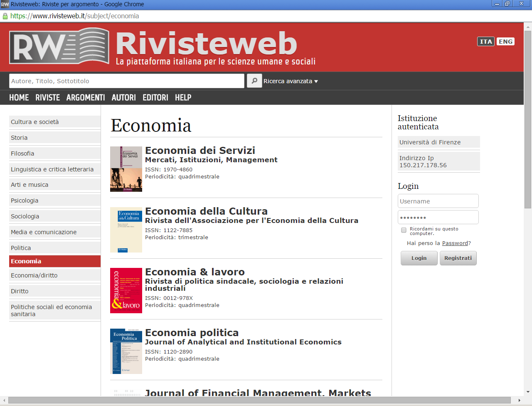Image resolution: width=532 pixels, height=406 pixels.
Task: Click Indirizzo Ip 150.217.178.56 text
Action: [x=423, y=161]
